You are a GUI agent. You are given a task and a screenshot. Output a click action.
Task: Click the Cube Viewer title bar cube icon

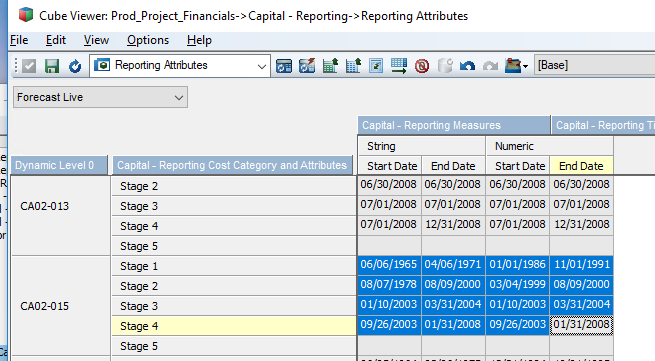point(26,15)
